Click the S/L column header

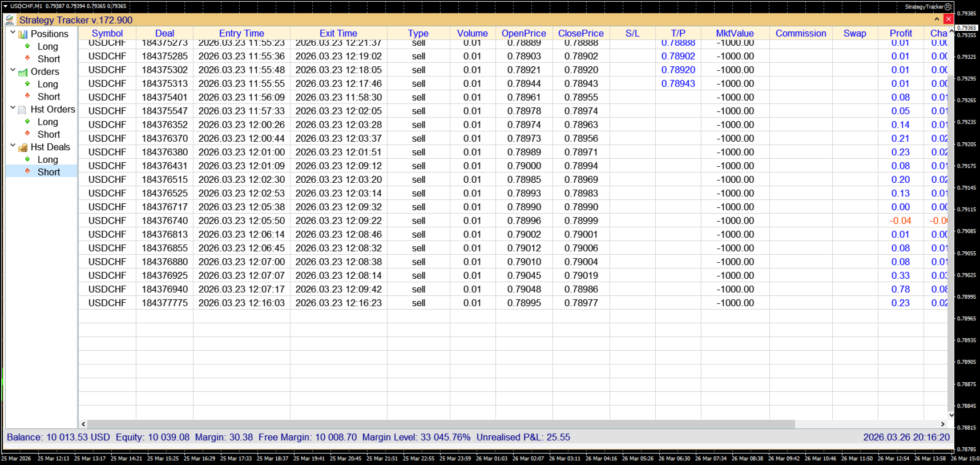tap(632, 33)
